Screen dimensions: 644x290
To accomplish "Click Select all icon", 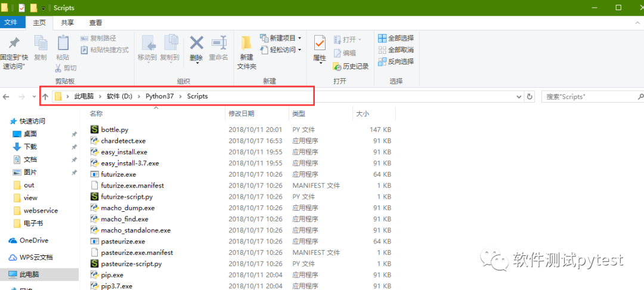I will [x=382, y=38].
